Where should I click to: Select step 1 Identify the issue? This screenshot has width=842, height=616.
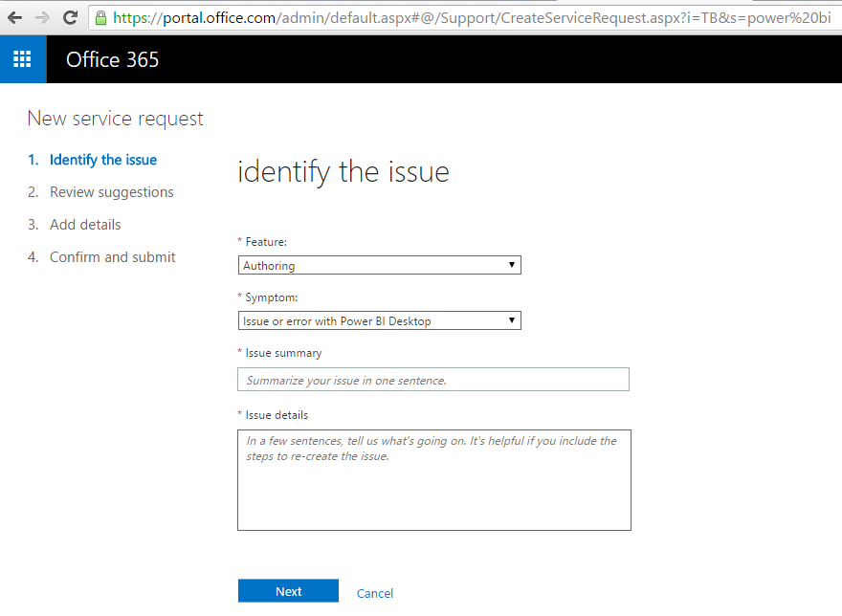pyautogui.click(x=93, y=160)
